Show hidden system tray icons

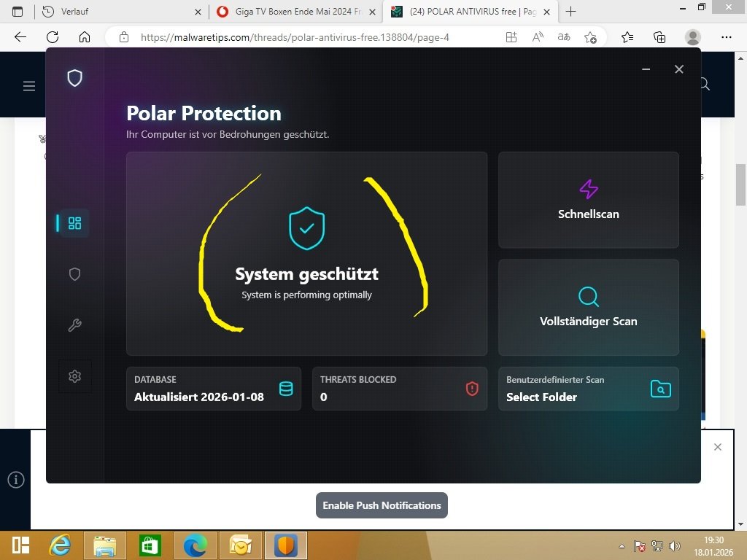click(x=622, y=546)
